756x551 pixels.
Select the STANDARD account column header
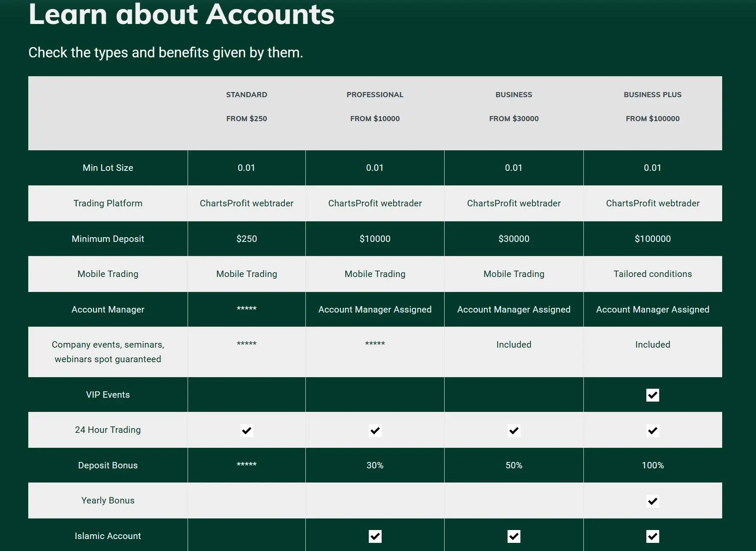[246, 95]
